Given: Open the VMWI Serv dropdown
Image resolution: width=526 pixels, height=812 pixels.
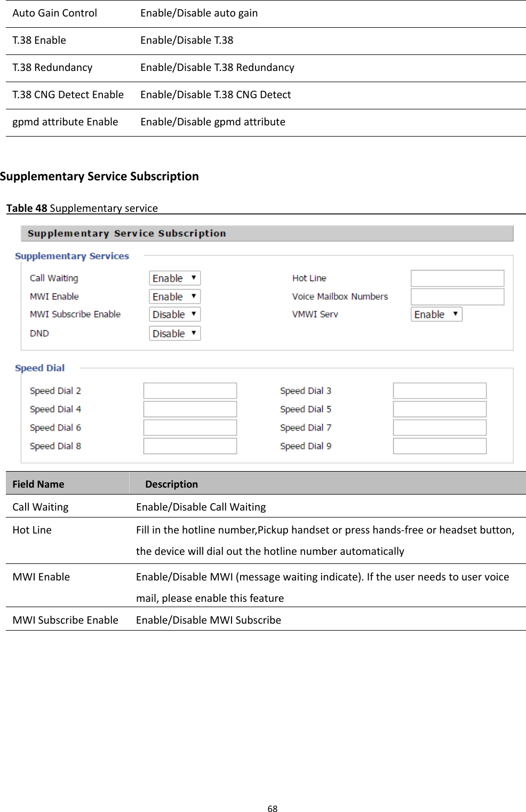Looking at the screenshot, I should pos(436,314).
